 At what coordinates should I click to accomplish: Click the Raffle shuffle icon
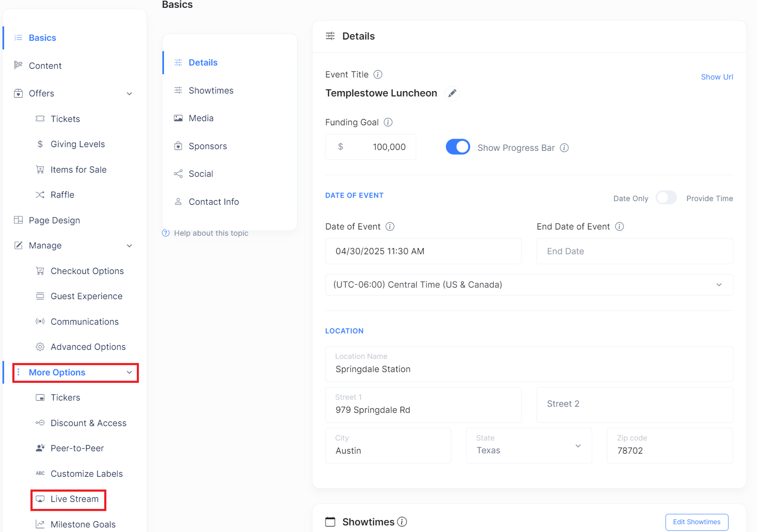(x=40, y=195)
